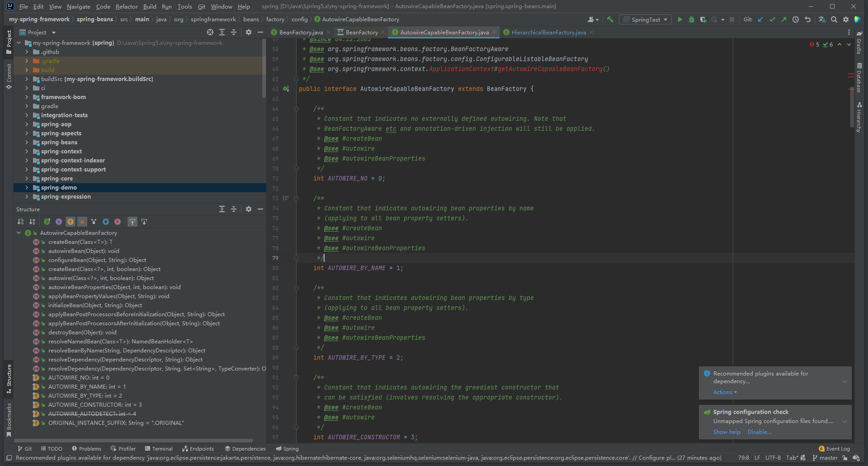Open IDE settings gear in top toolbar
Viewport: 868px width, 466px height.
point(846,19)
